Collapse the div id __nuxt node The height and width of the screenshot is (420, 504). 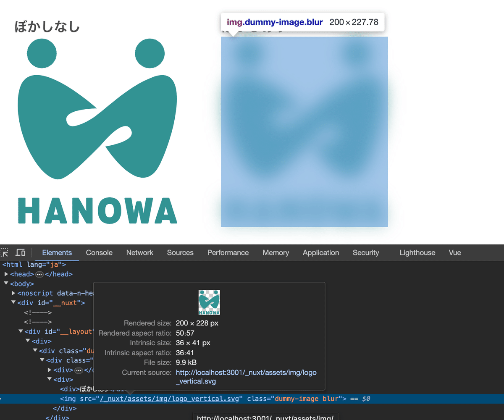(13, 303)
